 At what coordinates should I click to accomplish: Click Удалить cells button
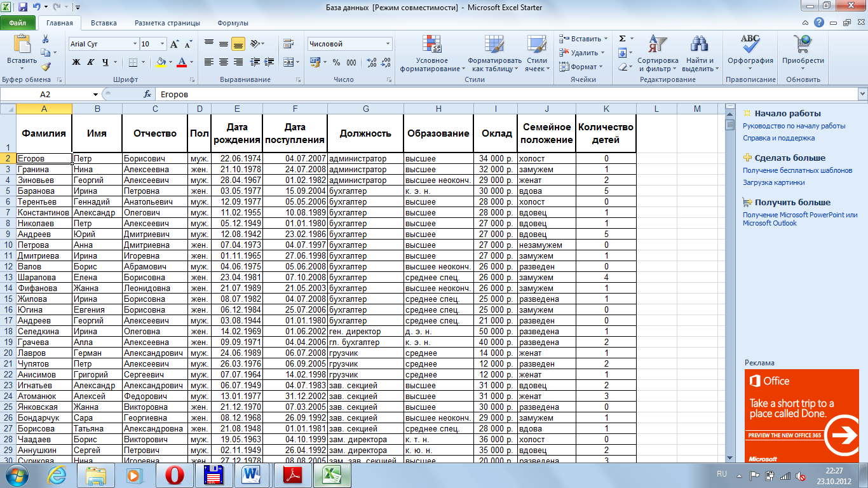click(x=582, y=53)
